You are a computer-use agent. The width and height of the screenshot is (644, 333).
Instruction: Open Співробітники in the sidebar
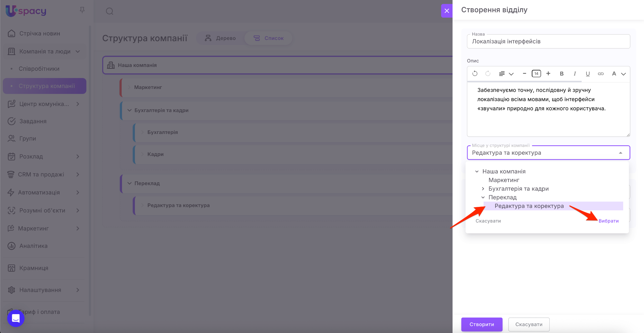tap(39, 69)
